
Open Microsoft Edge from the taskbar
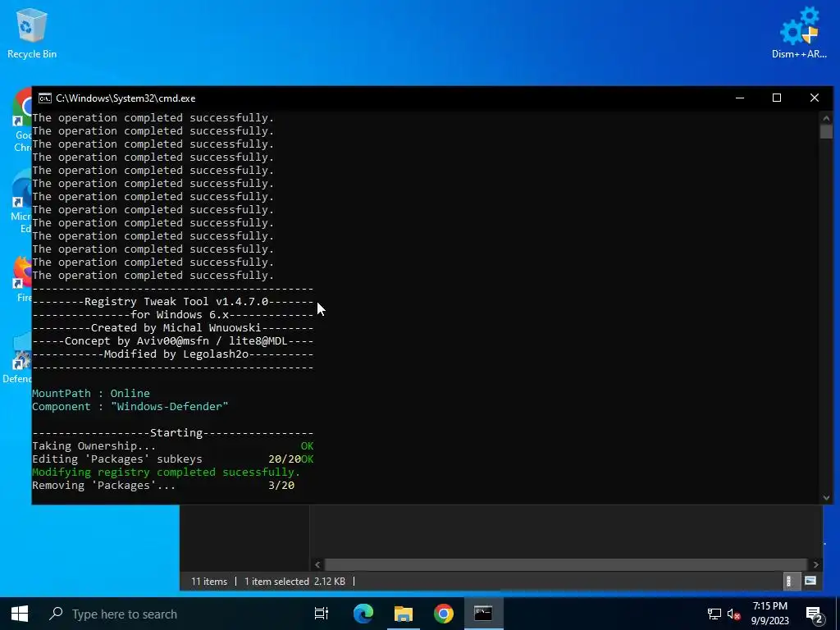(363, 614)
